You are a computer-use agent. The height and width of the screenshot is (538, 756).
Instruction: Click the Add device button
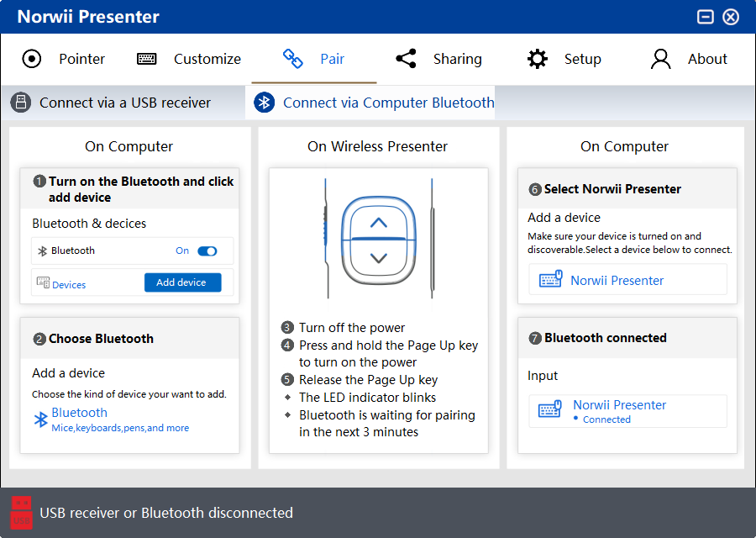pos(183,282)
